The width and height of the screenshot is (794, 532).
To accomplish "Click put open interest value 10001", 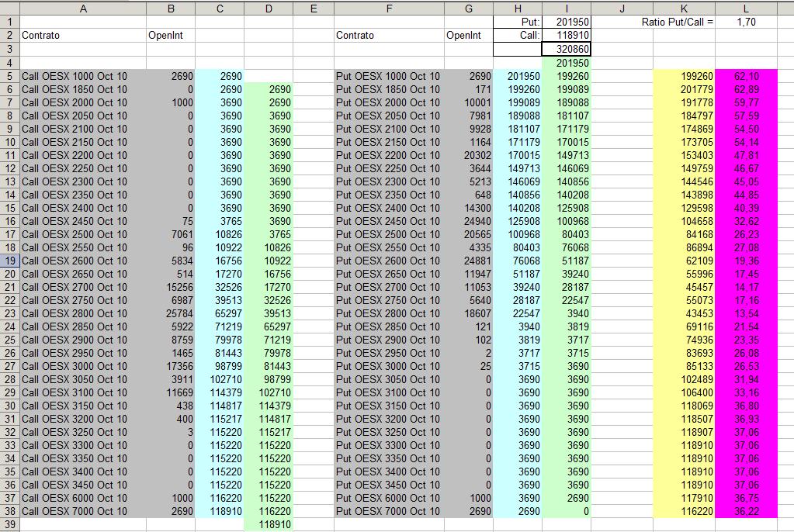I will click(468, 102).
